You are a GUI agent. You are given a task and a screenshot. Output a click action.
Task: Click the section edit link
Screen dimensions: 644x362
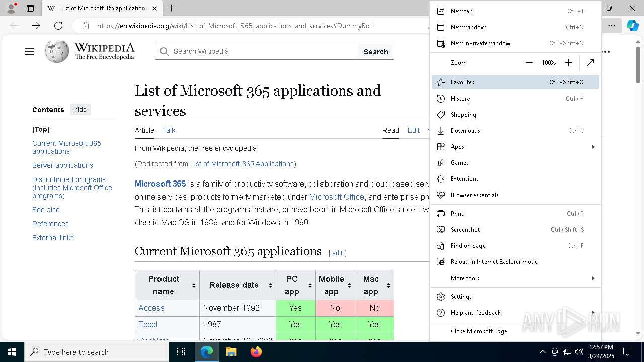point(337,253)
